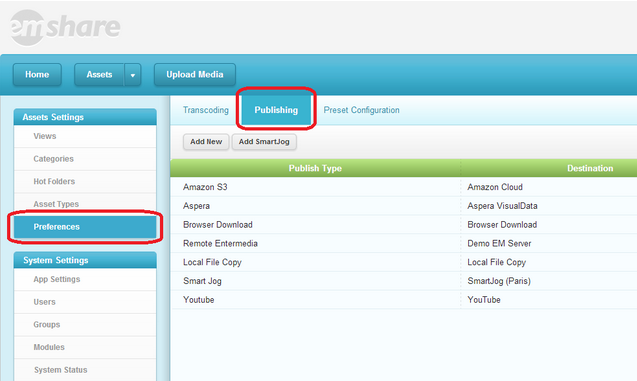This screenshot has height=381, width=637.
Task: Select the Browser Download publish type
Action: click(x=218, y=225)
